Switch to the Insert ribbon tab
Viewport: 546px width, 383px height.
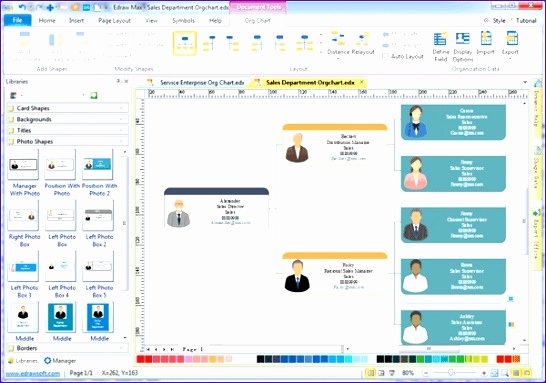76,21
